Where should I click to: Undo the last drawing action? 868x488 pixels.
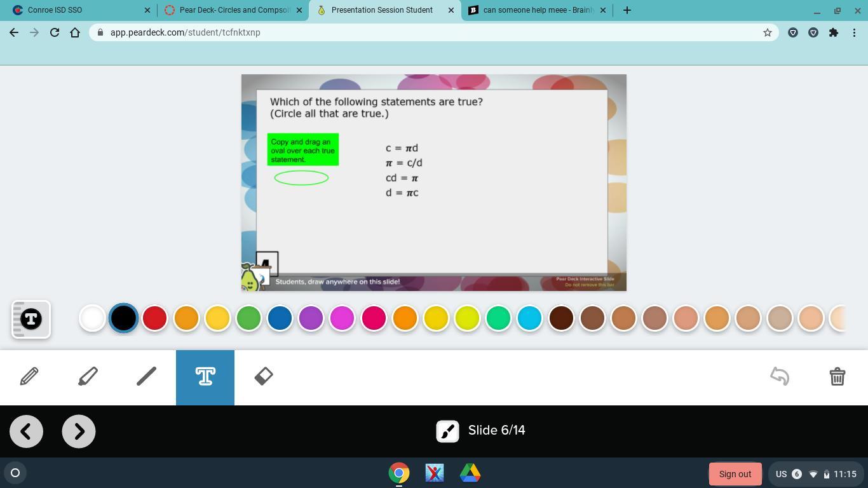click(x=780, y=376)
